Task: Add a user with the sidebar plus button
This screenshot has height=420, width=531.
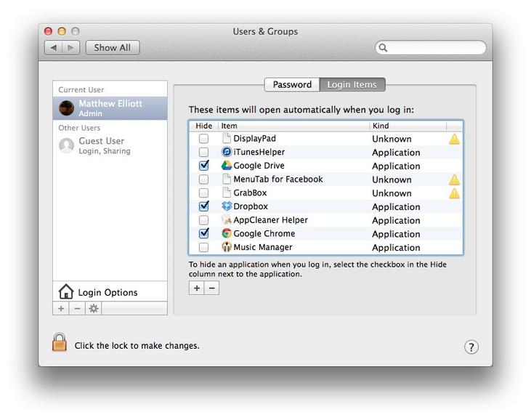Action: coord(61,309)
